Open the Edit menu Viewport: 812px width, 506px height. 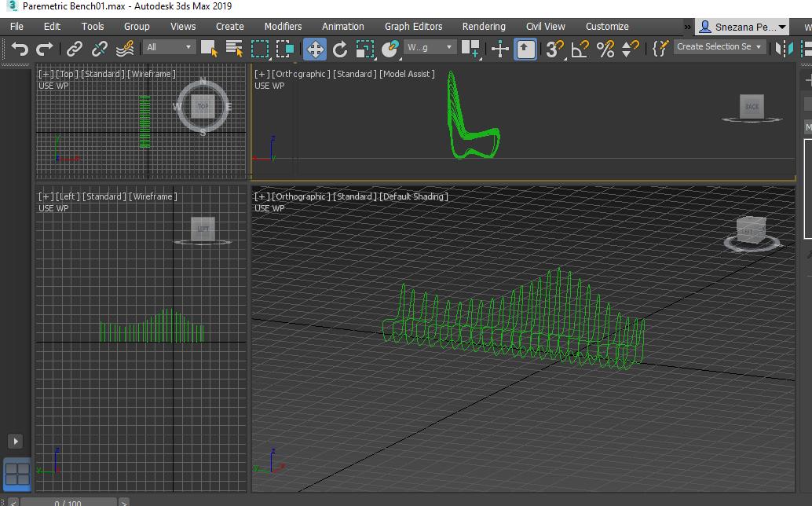coord(52,27)
